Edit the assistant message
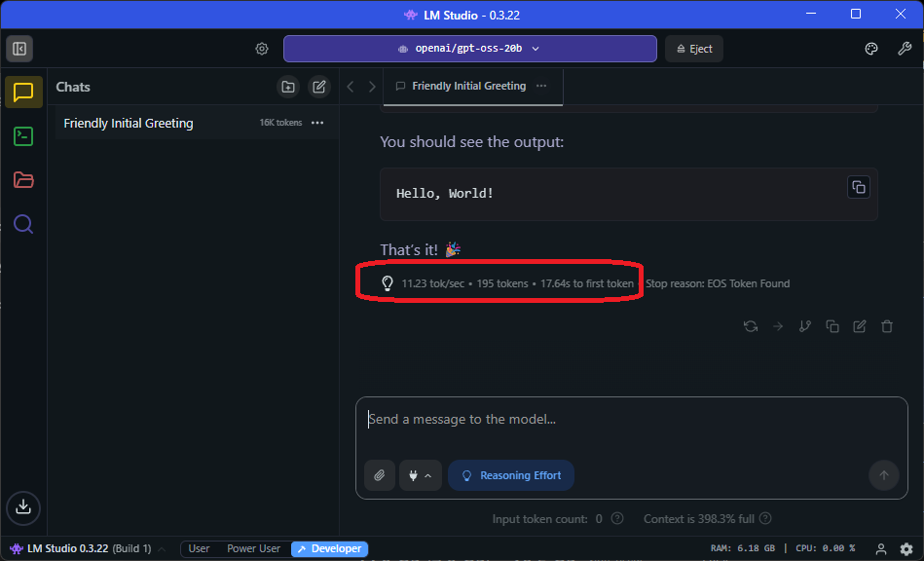 pos(860,326)
